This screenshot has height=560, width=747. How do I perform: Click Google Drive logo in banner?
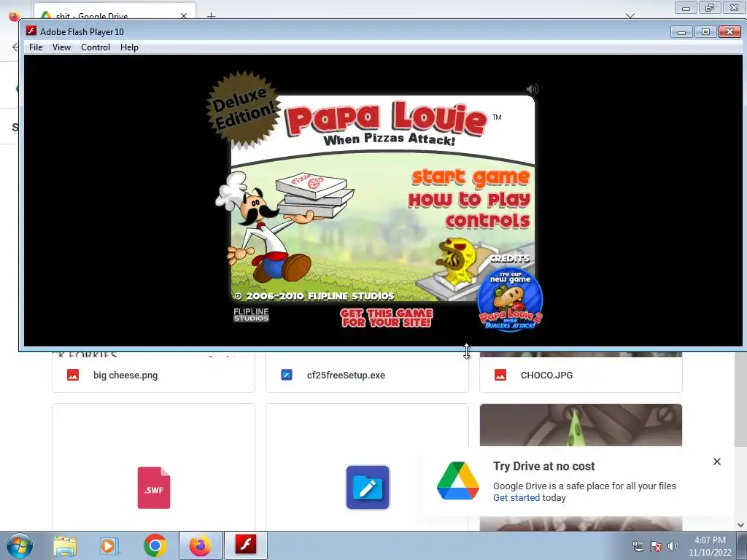tap(458, 481)
